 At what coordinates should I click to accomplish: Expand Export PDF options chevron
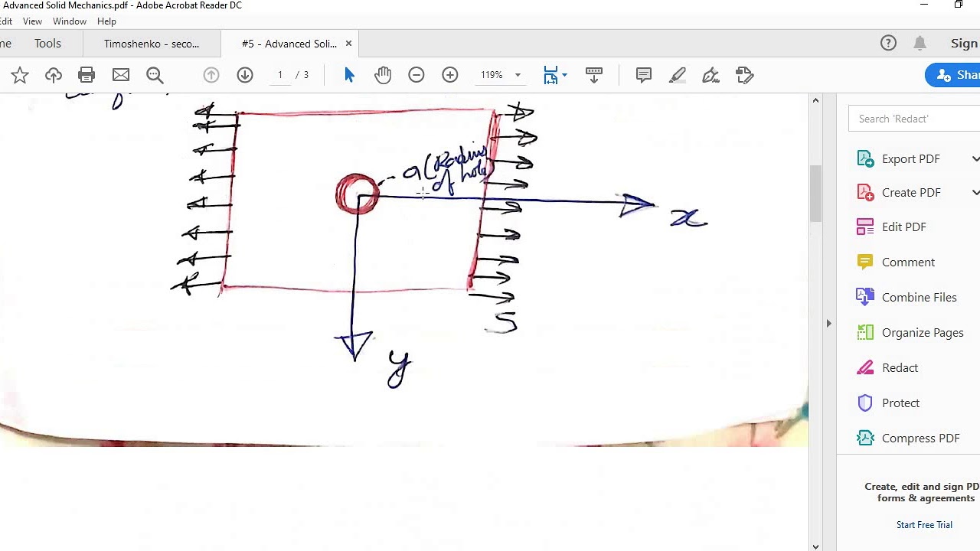(x=975, y=159)
